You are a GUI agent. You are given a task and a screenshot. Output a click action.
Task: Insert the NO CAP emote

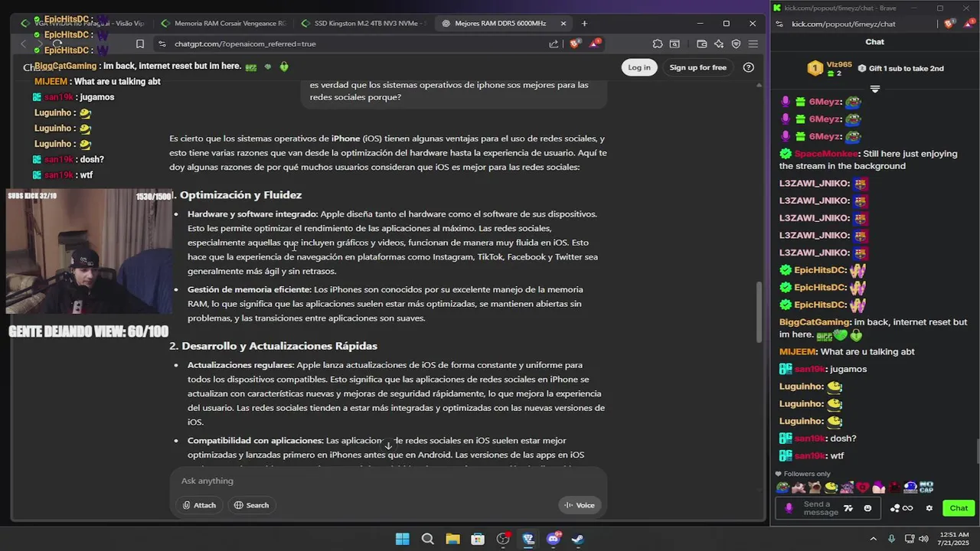click(x=926, y=487)
